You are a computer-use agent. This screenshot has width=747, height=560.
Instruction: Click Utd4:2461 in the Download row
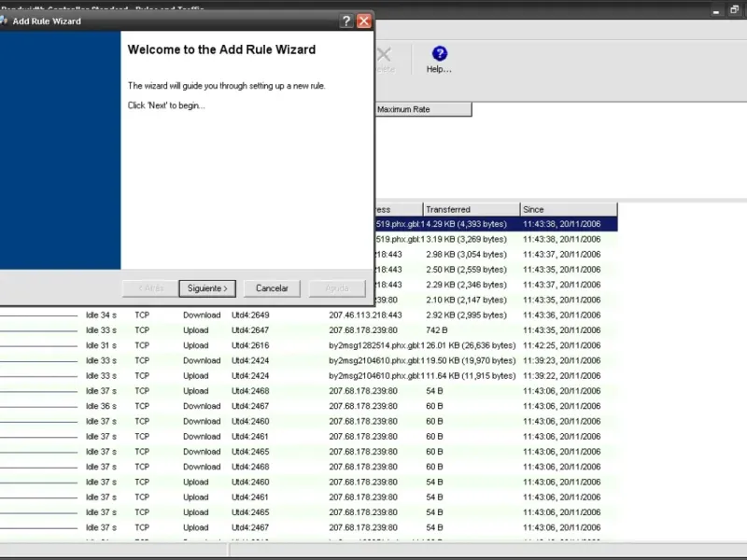pos(250,437)
